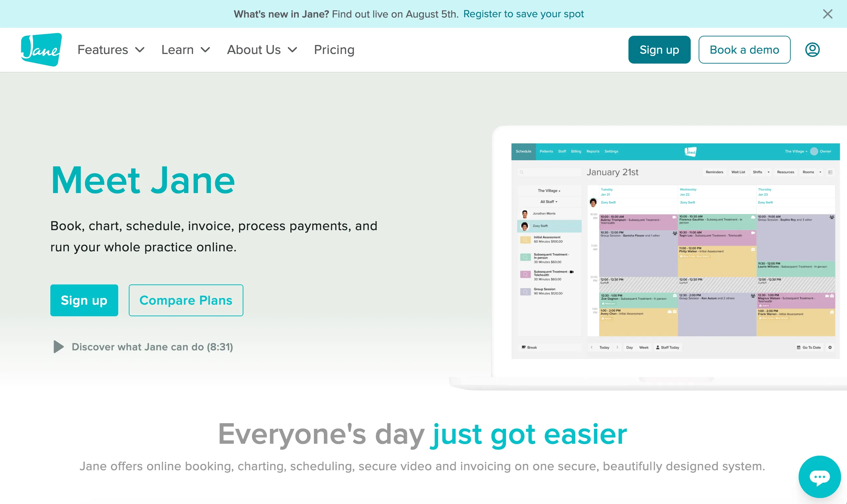Click Reminders in the schedule preview
The height and width of the screenshot is (504, 847).
tap(714, 172)
